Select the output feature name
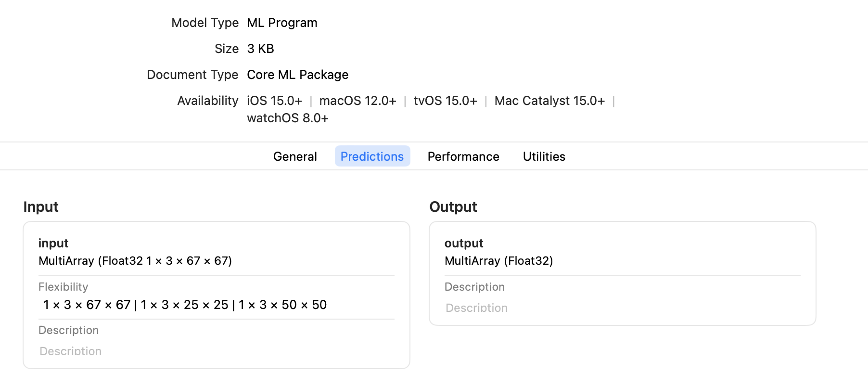868x386 pixels. 464,243
